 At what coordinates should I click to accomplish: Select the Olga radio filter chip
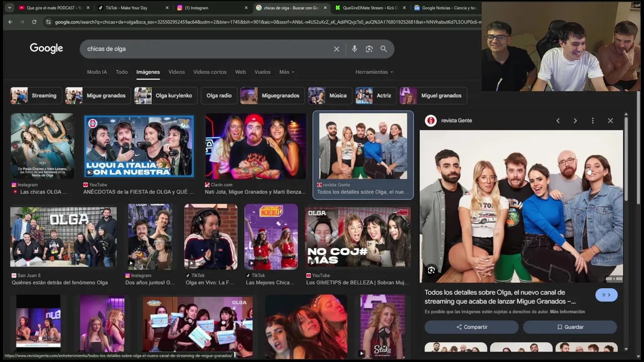point(219,96)
